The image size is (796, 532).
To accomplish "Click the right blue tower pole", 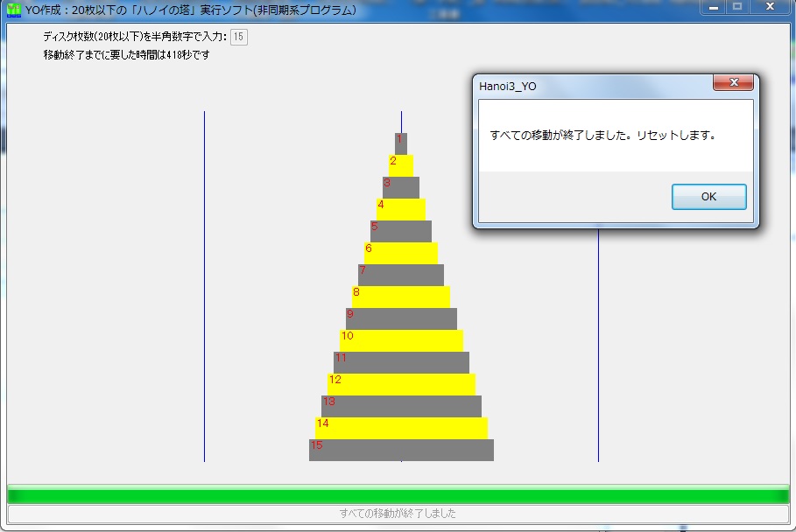I will click(598, 350).
